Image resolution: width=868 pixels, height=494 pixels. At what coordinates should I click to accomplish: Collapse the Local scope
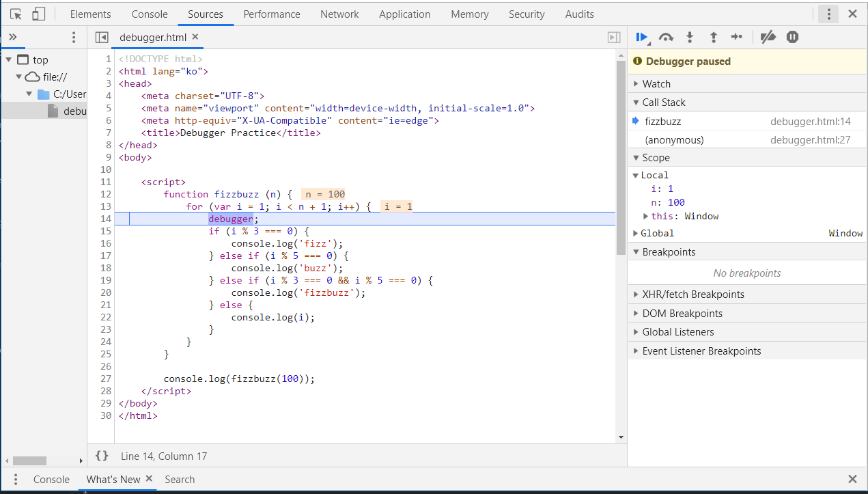(x=635, y=176)
